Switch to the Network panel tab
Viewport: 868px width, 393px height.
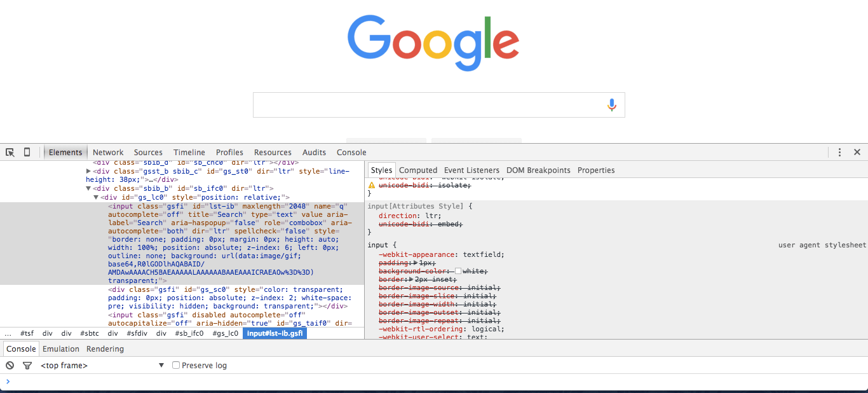(x=108, y=153)
